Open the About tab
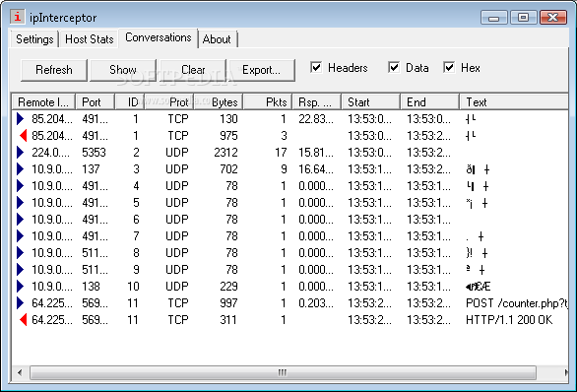 click(217, 39)
